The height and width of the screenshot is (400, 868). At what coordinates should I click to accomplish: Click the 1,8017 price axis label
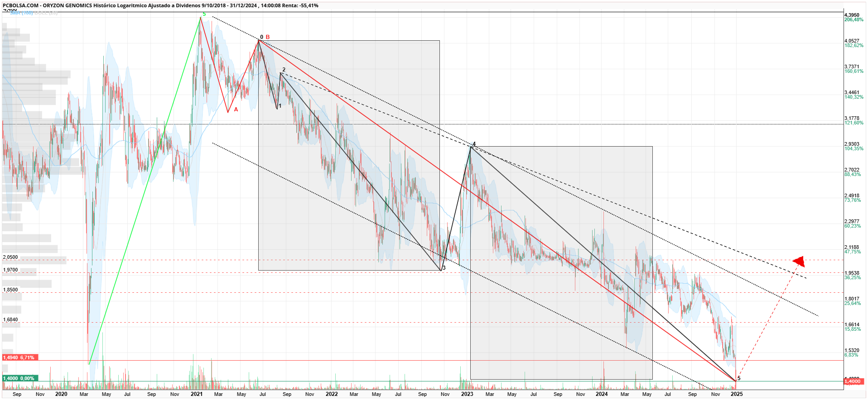852,299
